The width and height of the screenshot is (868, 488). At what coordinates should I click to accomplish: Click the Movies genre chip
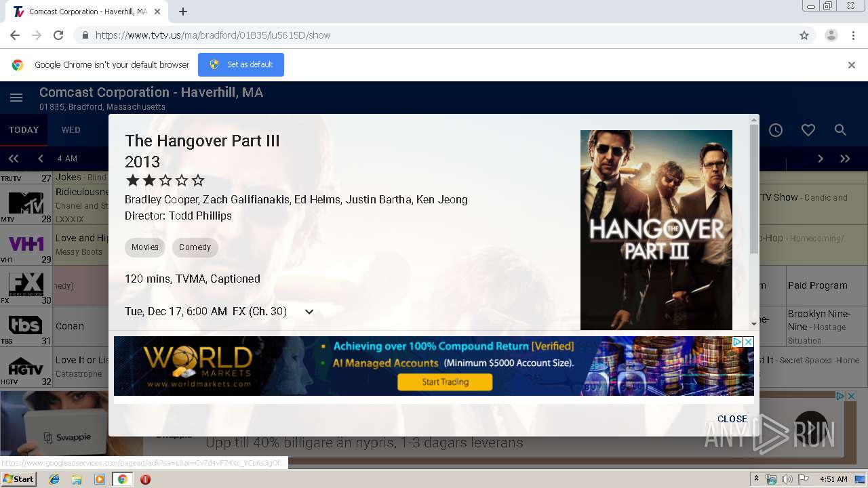[145, 247]
